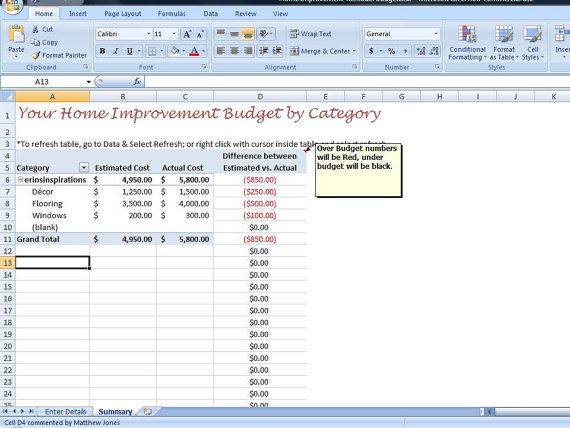Click the Select All corner button
The image size is (570, 428).
pos(8,96)
